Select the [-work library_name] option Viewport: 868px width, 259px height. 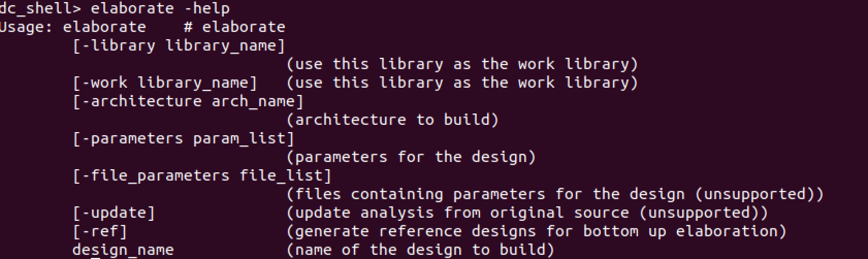pos(165,83)
